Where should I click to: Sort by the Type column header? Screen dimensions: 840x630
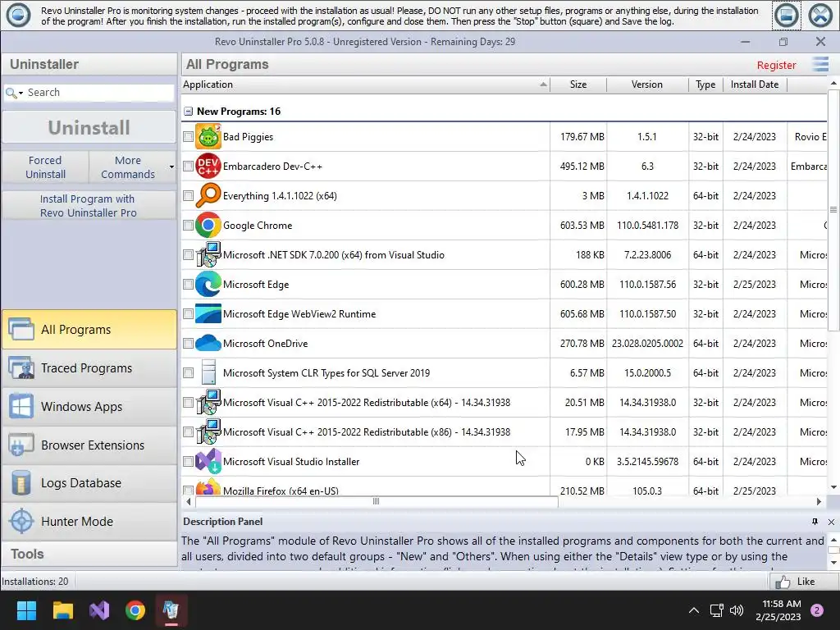point(705,84)
